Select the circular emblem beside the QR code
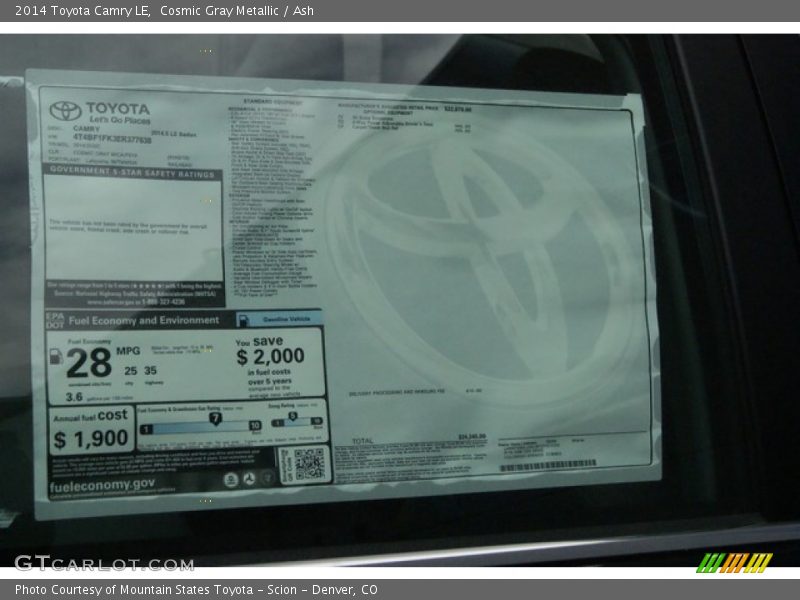Viewport: 800px width, 600px height. click(265, 479)
